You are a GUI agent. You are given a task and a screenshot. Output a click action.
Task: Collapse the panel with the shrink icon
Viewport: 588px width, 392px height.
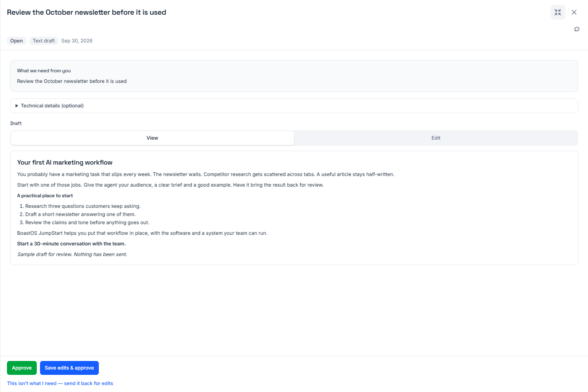point(558,12)
